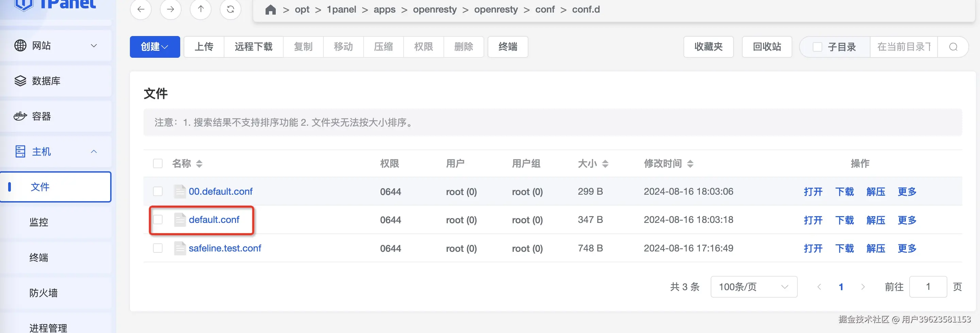This screenshot has height=333, width=980.
Task: Navigate to conf.d in breadcrumb
Action: click(x=586, y=10)
